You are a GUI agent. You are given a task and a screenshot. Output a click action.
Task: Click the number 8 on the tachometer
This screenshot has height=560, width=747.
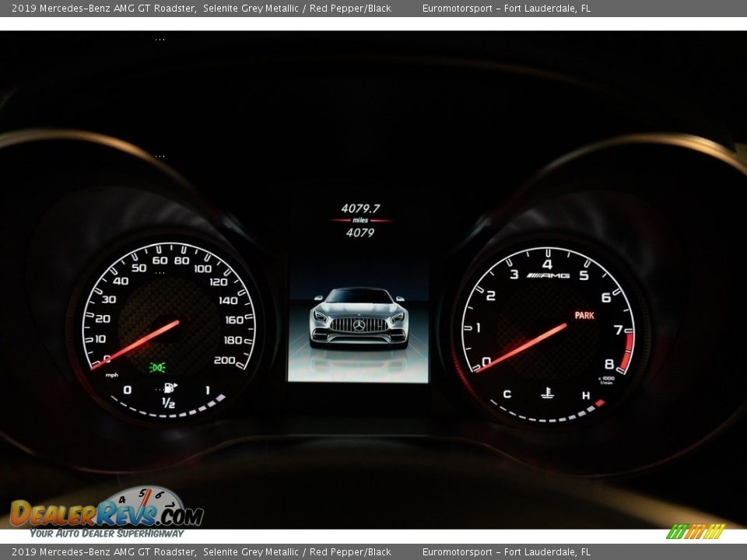point(608,364)
